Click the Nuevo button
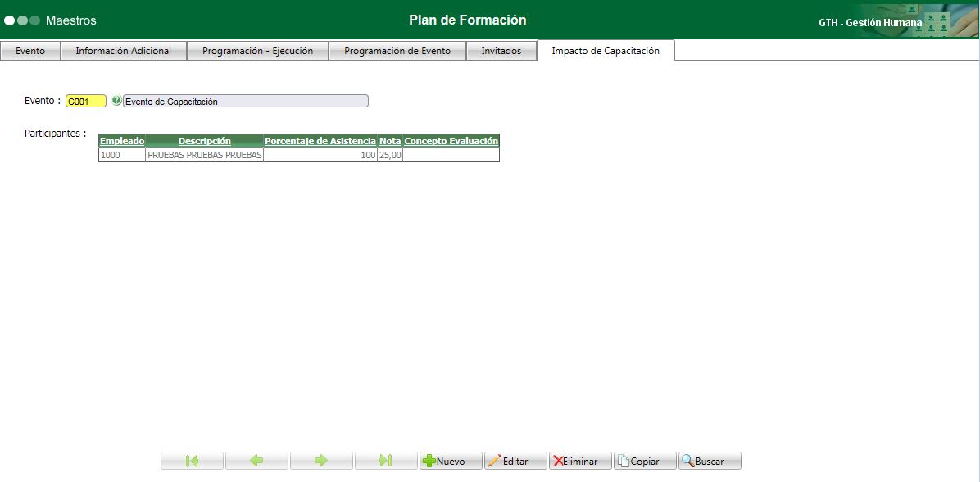 tap(451, 461)
